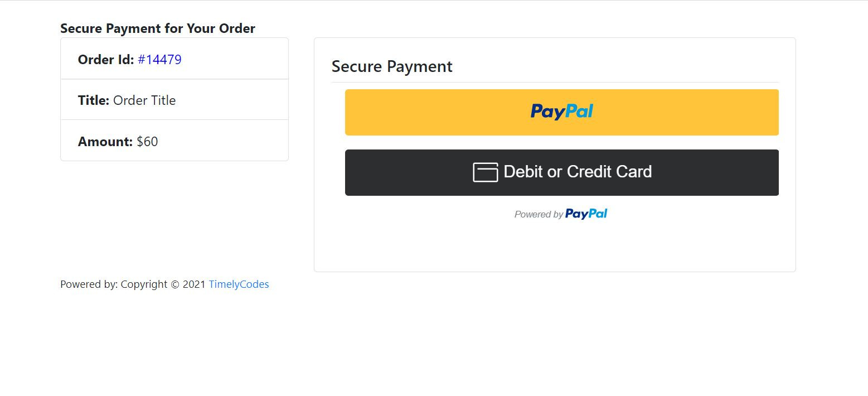Click the Secure Payment panel heading

click(x=392, y=66)
